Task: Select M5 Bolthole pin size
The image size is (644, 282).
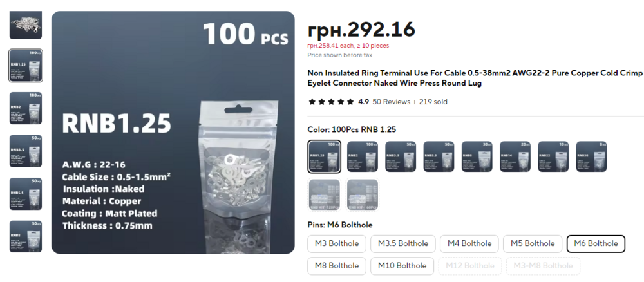Action: pos(533,244)
